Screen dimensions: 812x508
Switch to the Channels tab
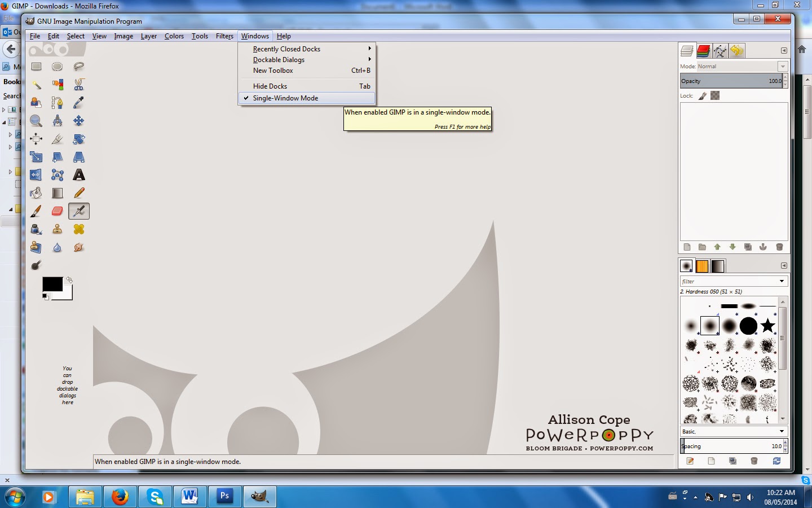[x=703, y=51]
